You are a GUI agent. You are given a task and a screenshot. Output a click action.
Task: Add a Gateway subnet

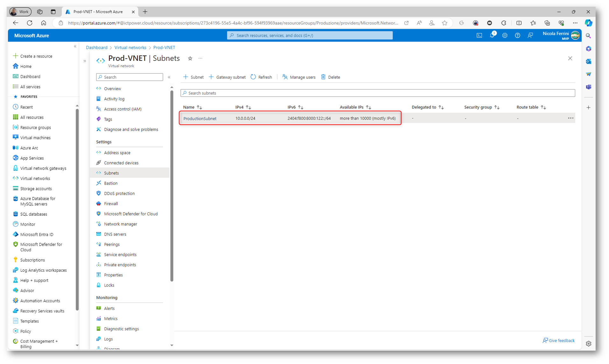click(x=227, y=77)
